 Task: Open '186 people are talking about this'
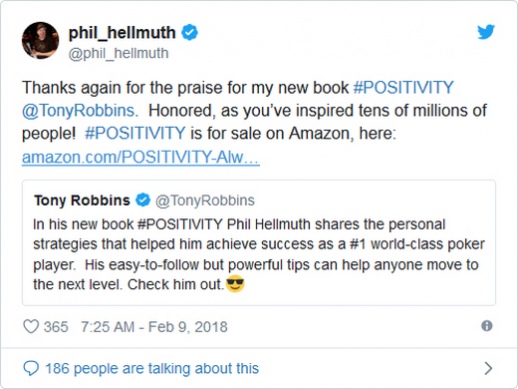pyautogui.click(x=152, y=368)
